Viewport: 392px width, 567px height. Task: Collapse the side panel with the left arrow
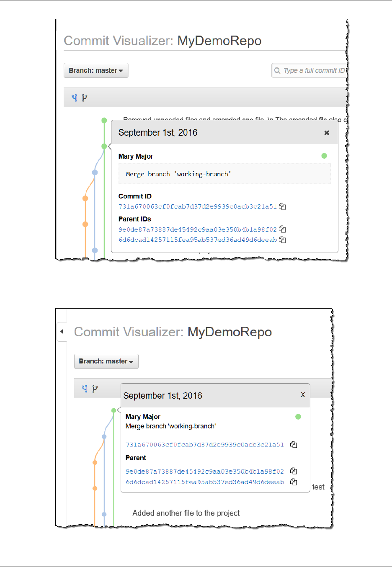pos(62,332)
